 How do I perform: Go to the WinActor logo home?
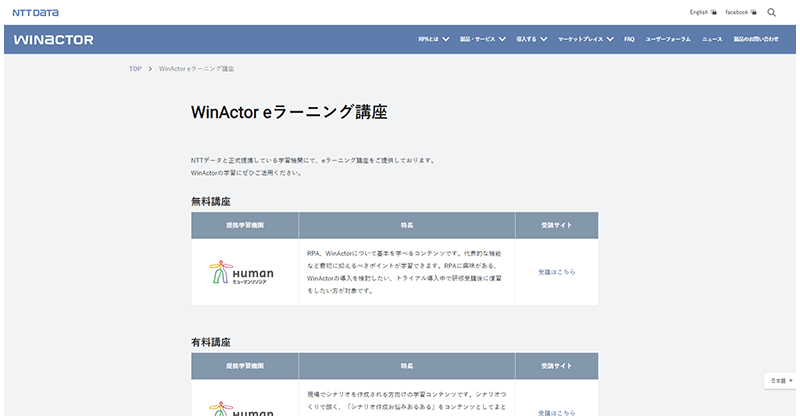point(54,40)
